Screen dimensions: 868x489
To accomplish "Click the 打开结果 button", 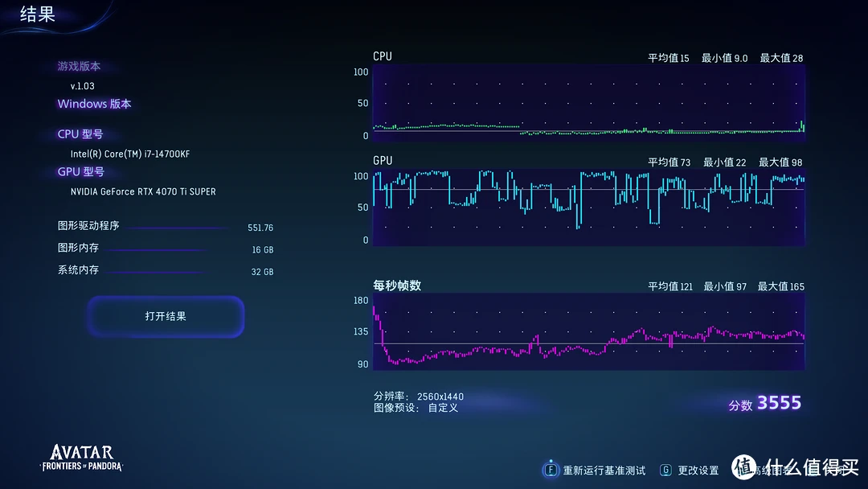I will [166, 316].
